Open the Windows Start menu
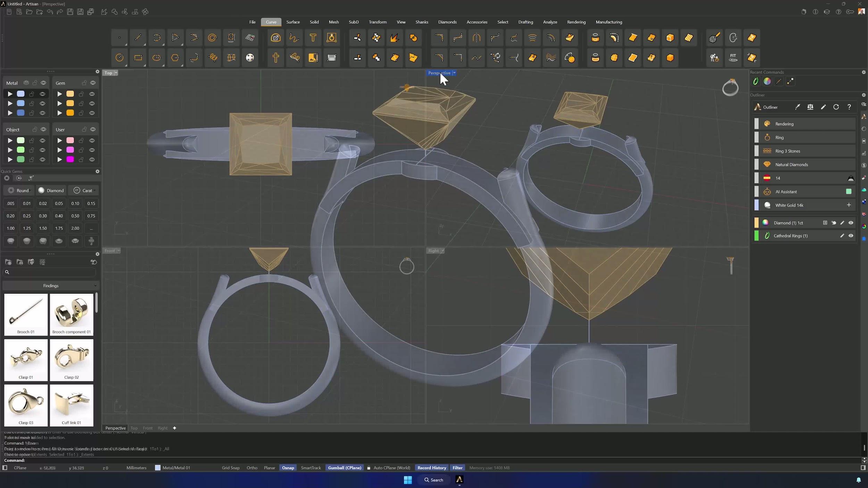 pyautogui.click(x=408, y=480)
